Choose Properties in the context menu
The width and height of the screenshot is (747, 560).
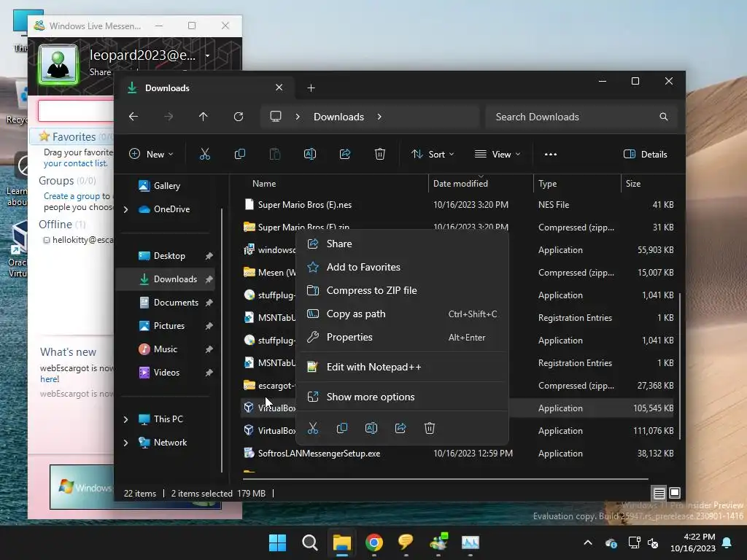click(402, 337)
